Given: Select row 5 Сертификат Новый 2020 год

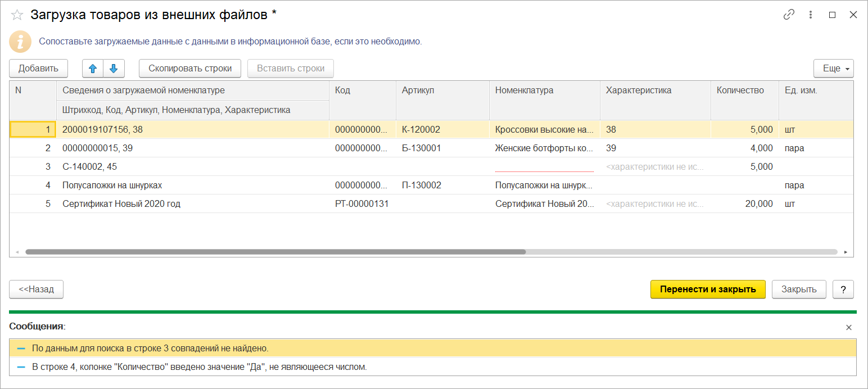Looking at the screenshot, I should (121, 204).
